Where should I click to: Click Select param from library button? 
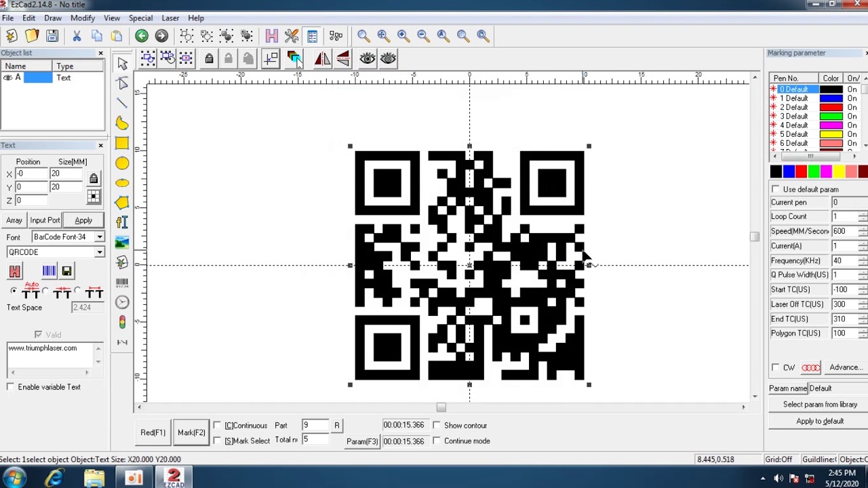coord(820,405)
